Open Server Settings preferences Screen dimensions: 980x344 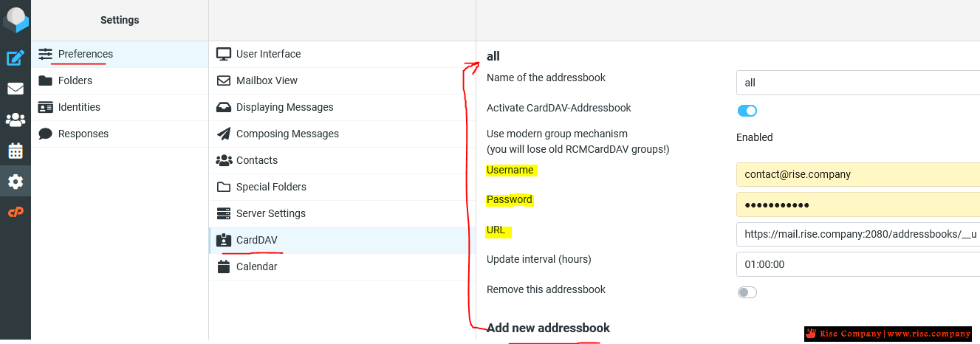(x=270, y=213)
